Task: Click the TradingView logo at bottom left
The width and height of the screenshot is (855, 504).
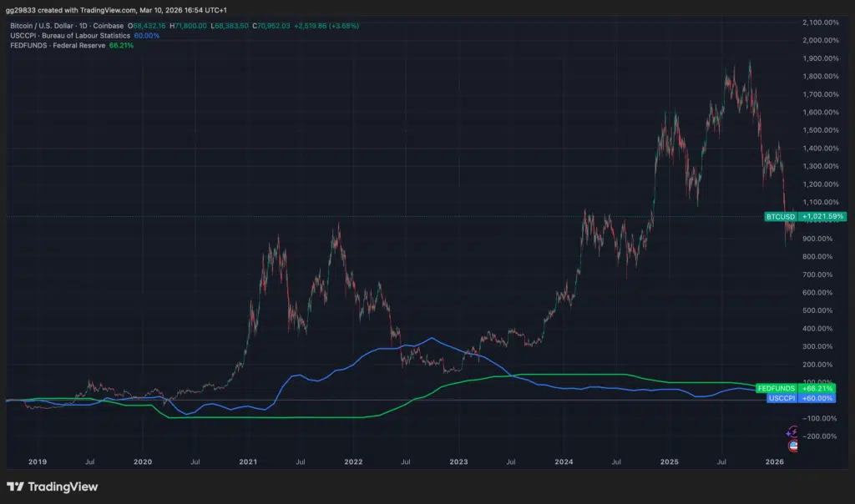Action: click(50, 486)
